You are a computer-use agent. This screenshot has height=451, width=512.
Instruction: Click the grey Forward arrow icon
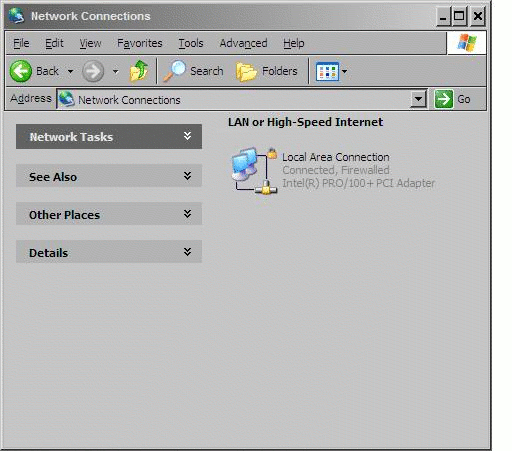pos(93,71)
